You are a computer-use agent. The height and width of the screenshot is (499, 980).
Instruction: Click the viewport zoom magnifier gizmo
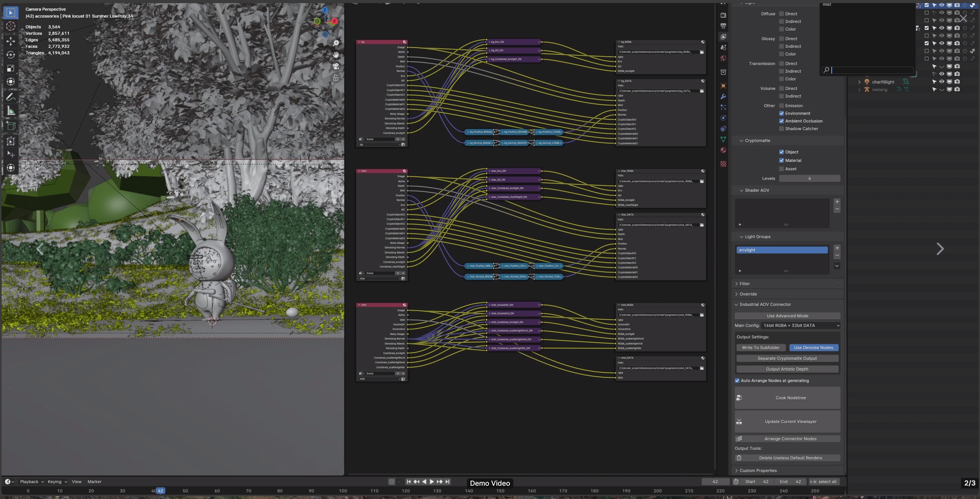pos(336,43)
